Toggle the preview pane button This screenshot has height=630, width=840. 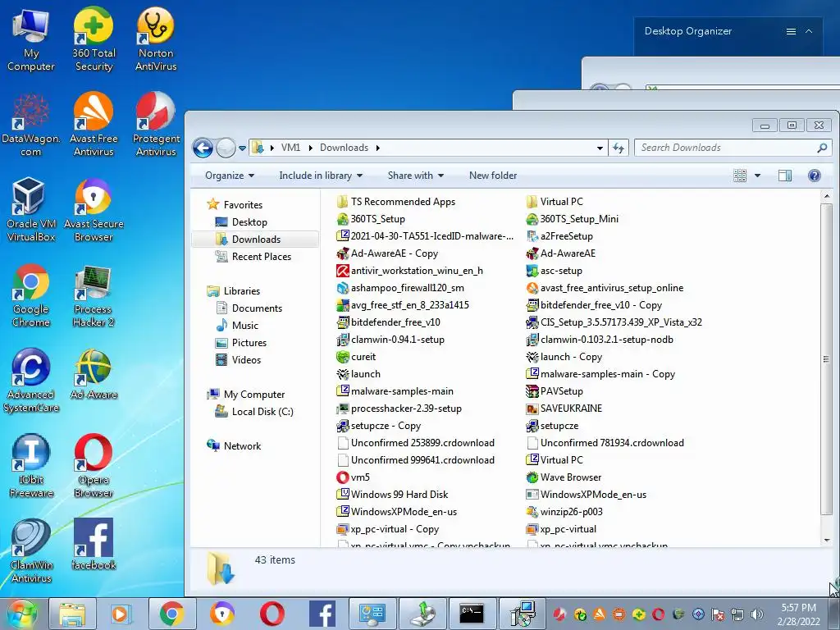[x=785, y=176]
